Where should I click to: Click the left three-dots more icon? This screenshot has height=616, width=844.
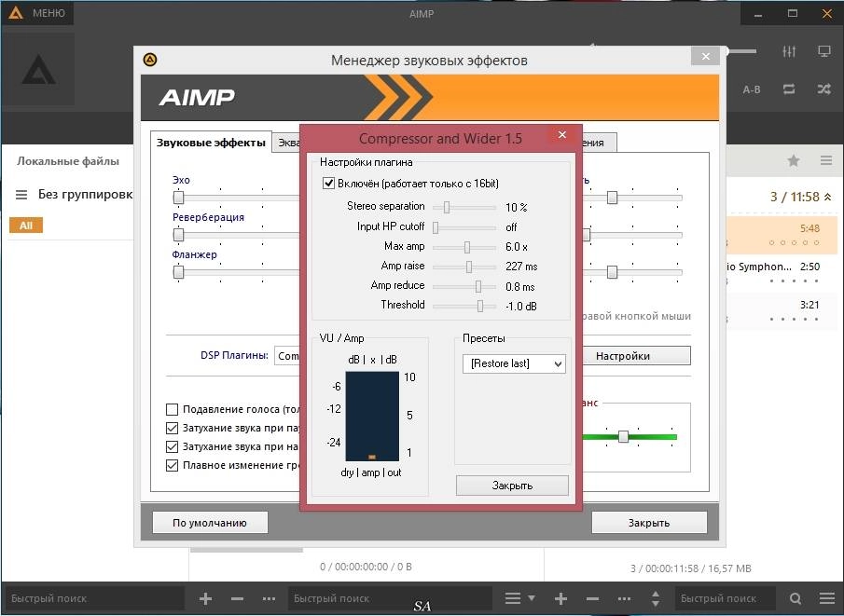click(269, 598)
